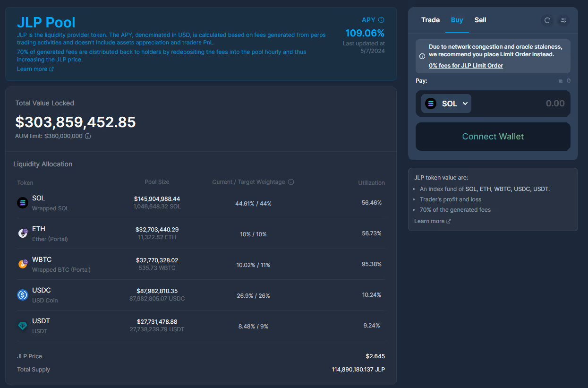Click USDC utilization 10.24%
Viewport: 588px width, 388px height.
(372, 295)
